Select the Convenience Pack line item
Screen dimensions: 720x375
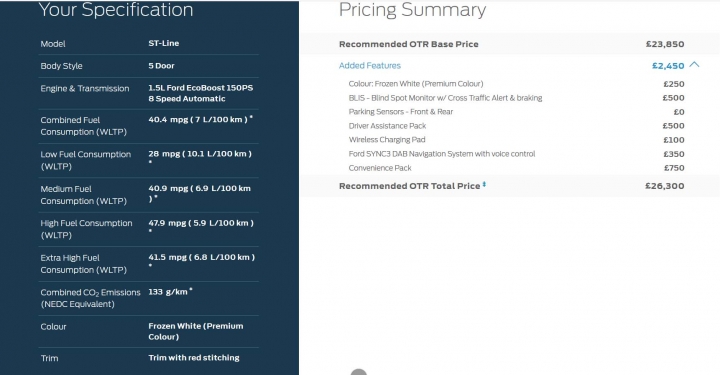coord(516,168)
